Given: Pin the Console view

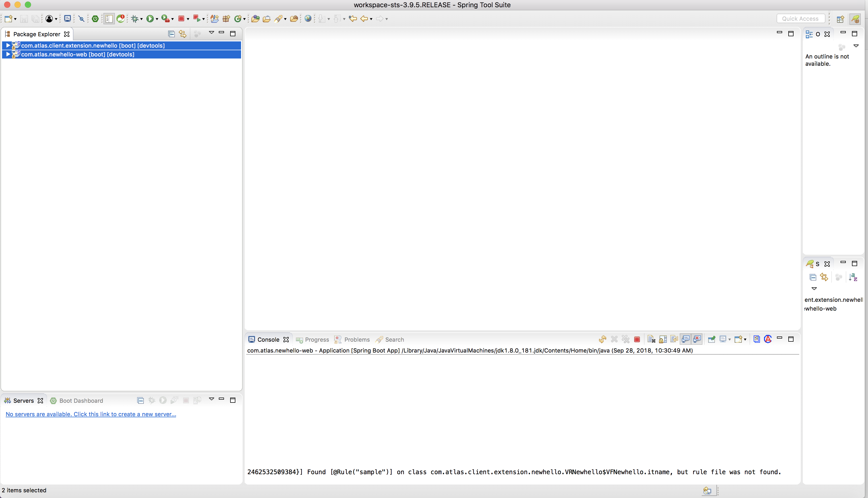Looking at the screenshot, I should point(712,339).
